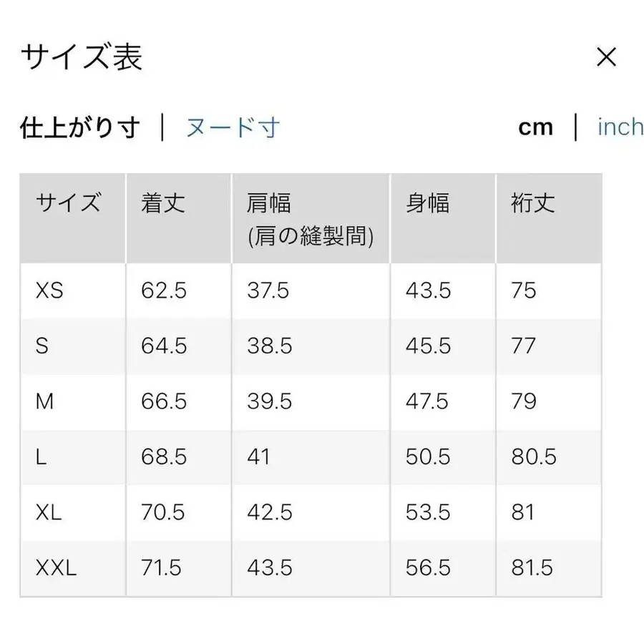Click the 着丈 column header

(162, 203)
